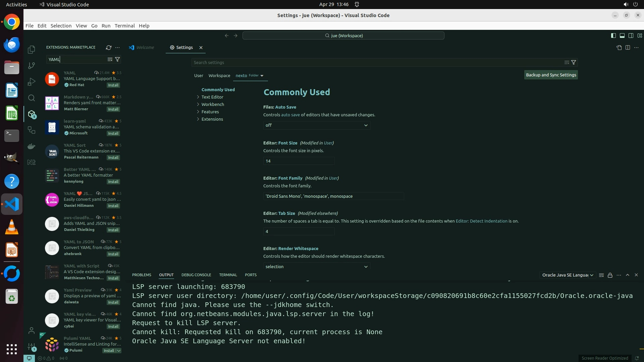Switch to the Terminal panel tab
The width and height of the screenshot is (644, 362).
pyautogui.click(x=228, y=275)
